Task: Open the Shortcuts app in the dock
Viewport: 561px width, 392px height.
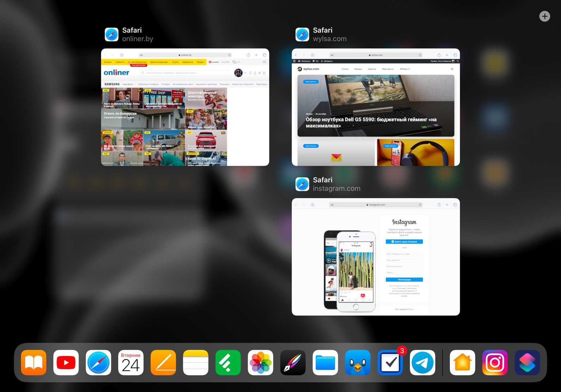Action: click(x=527, y=362)
